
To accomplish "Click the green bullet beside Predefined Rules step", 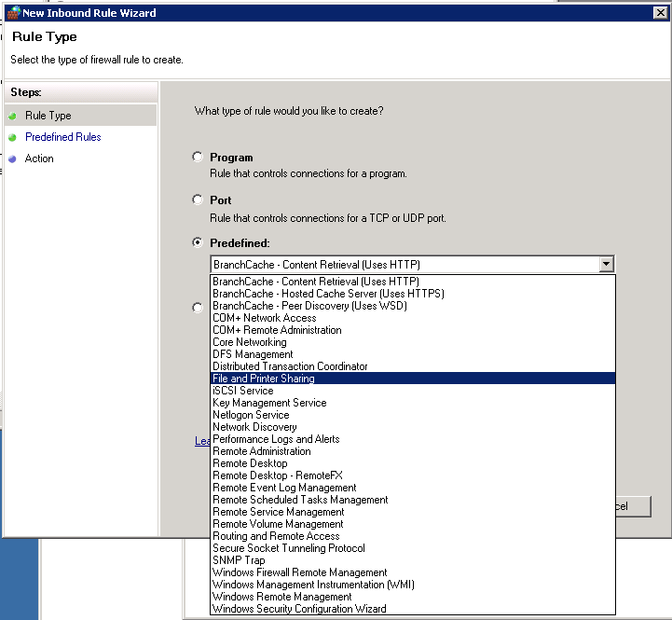I will pos(12,137).
